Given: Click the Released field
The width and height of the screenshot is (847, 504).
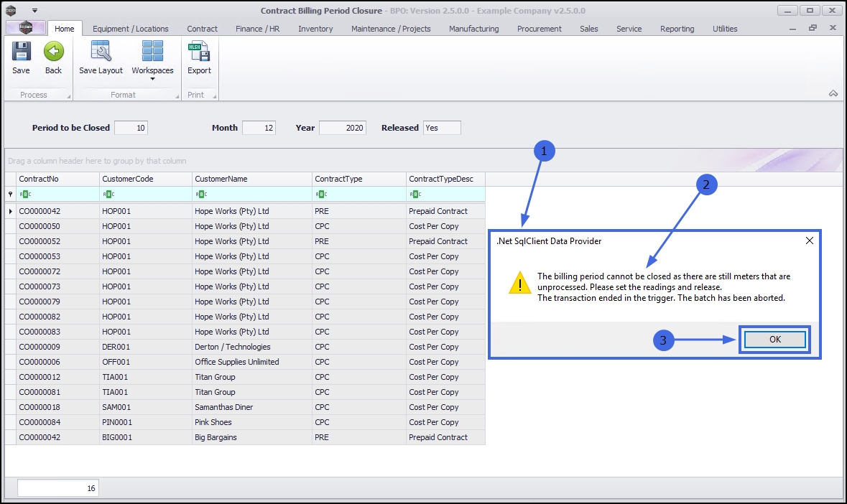Looking at the screenshot, I should click(x=442, y=128).
